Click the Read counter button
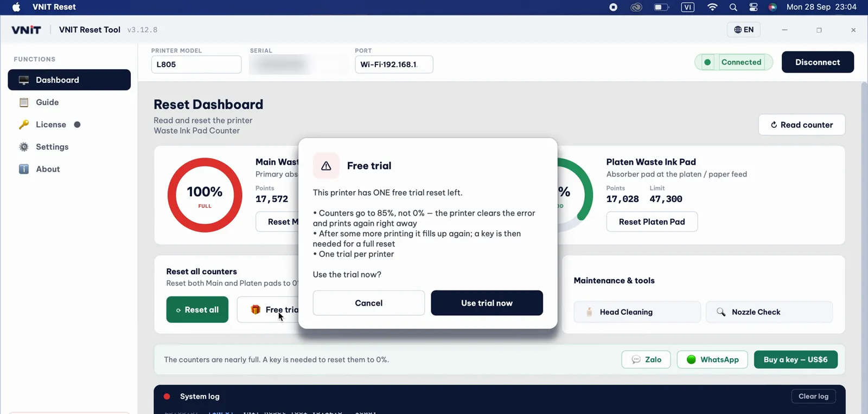The image size is (868, 414). tap(802, 125)
